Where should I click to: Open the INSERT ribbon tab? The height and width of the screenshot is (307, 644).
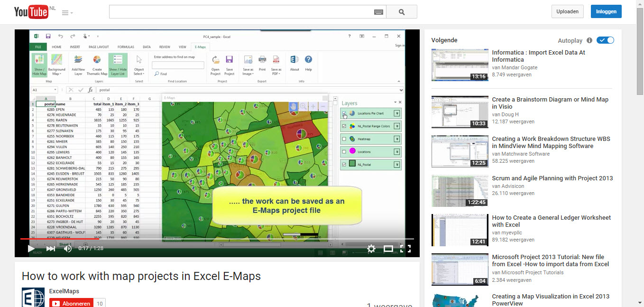75,47
